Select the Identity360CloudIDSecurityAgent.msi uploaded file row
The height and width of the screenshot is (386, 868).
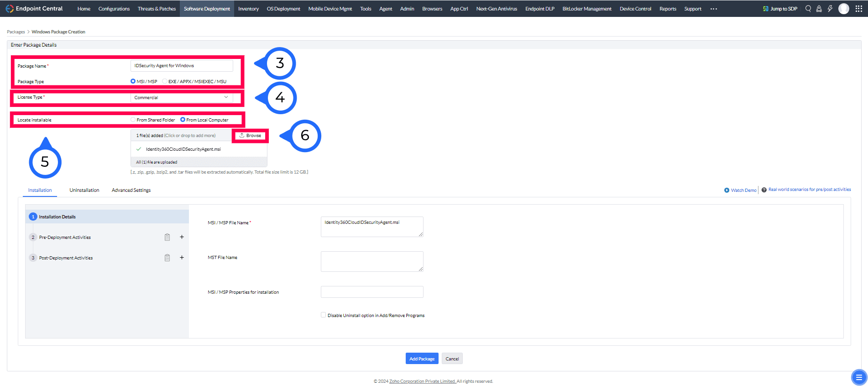coord(199,149)
